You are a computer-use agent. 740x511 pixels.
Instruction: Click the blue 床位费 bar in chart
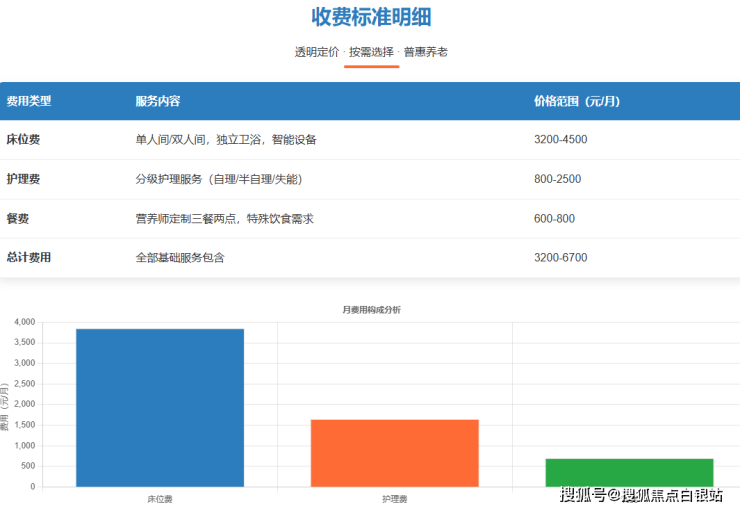pos(160,408)
